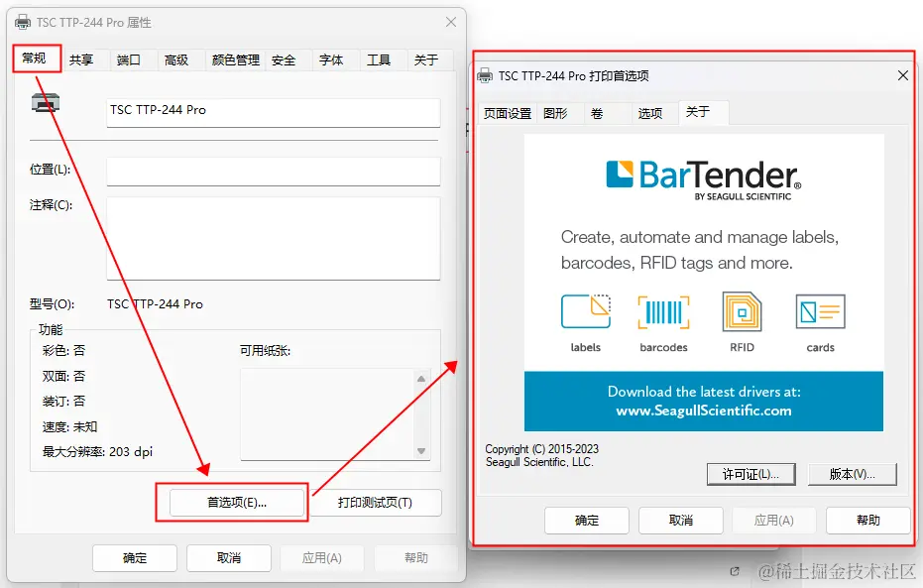Screen dimensions: 923x588
Task: Click the 双面: 否 text
Action: [x=63, y=376]
